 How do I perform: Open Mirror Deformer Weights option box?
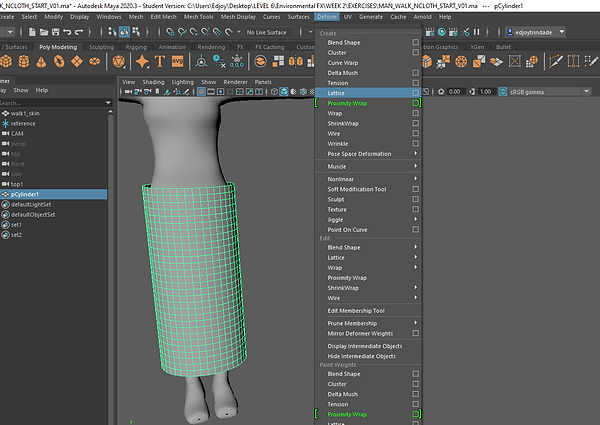click(x=416, y=333)
